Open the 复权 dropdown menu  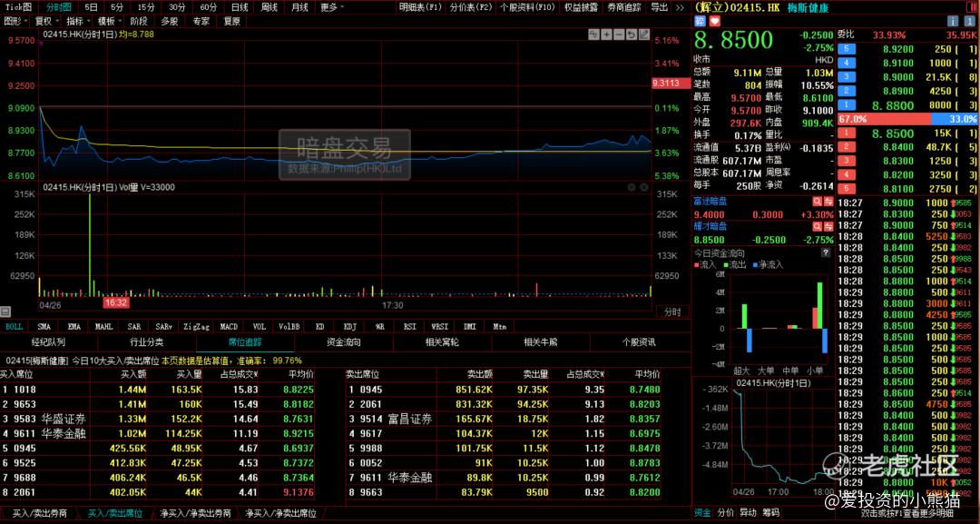point(46,21)
